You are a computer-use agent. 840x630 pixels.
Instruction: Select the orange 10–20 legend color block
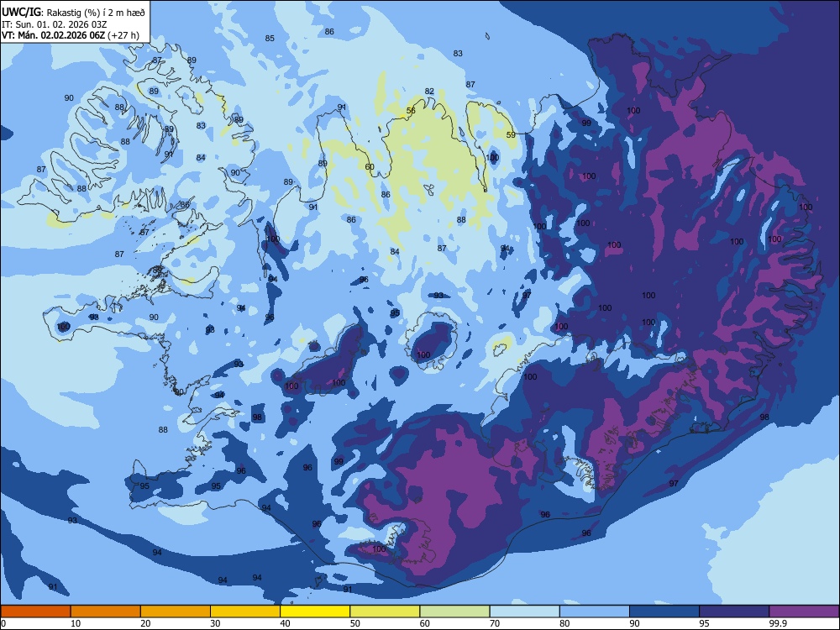click(106, 612)
